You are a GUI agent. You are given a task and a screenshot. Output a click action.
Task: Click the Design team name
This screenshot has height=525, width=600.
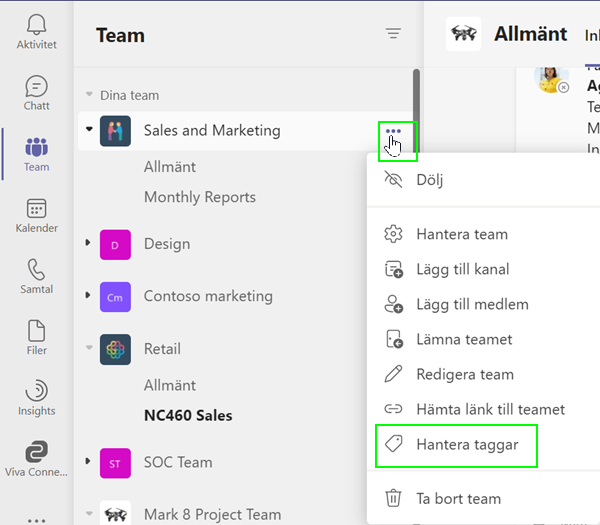click(x=167, y=244)
